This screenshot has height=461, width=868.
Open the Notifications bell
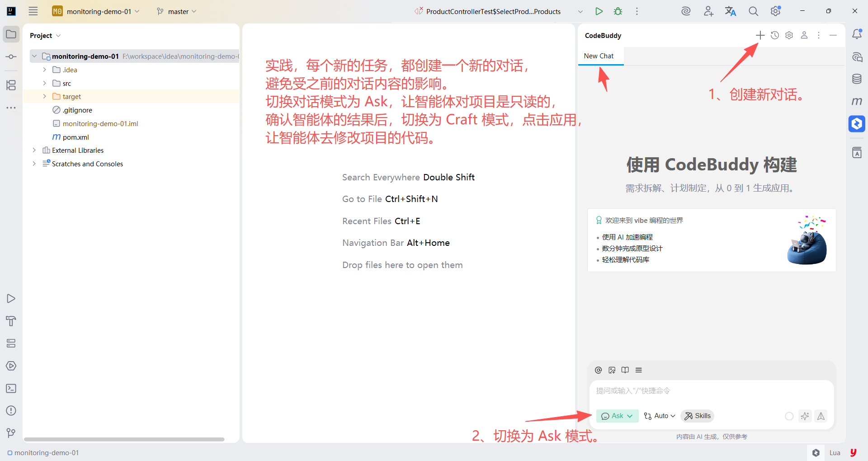click(x=857, y=34)
